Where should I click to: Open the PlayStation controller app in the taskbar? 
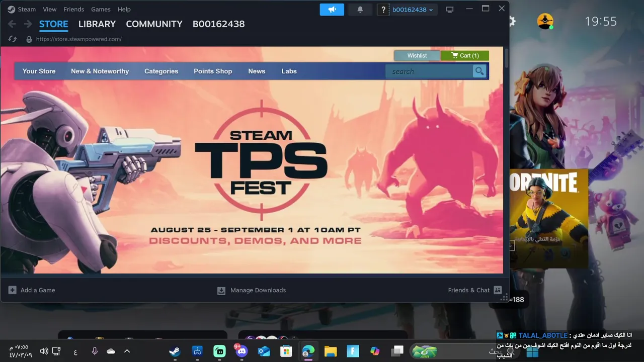(197, 351)
